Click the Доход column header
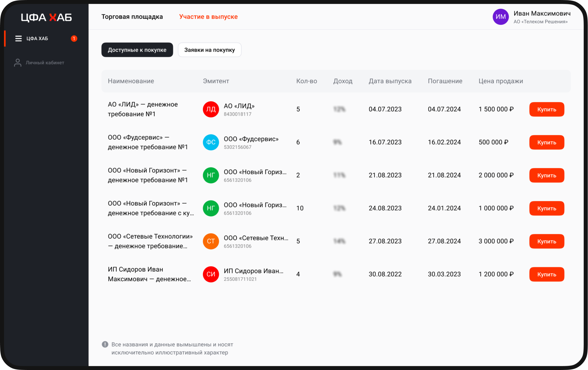Image resolution: width=588 pixels, height=370 pixels. 343,81
